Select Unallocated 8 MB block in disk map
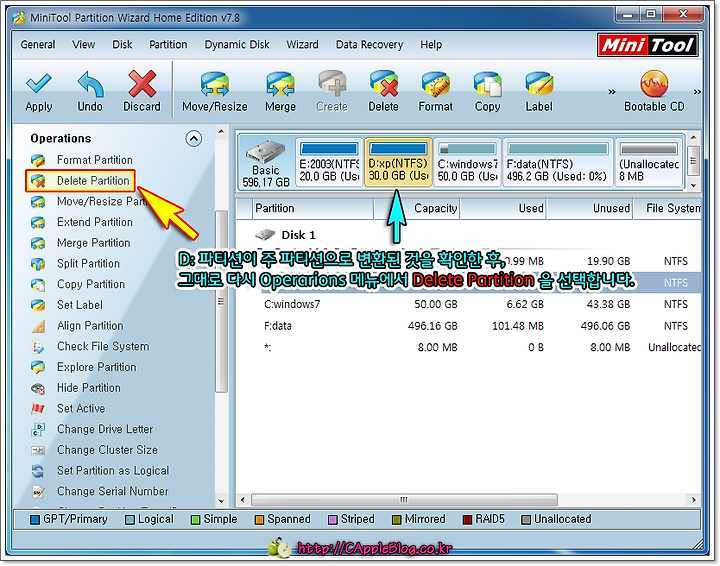 648,163
